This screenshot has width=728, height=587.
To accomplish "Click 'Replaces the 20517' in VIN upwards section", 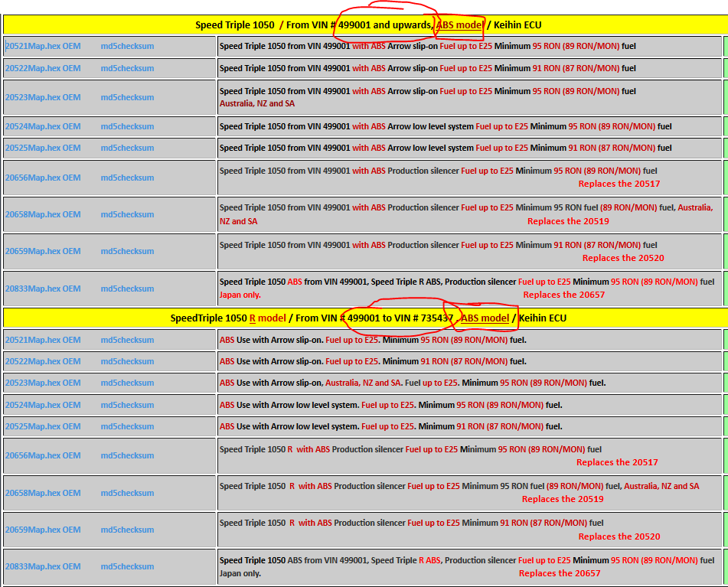I will tap(619, 184).
